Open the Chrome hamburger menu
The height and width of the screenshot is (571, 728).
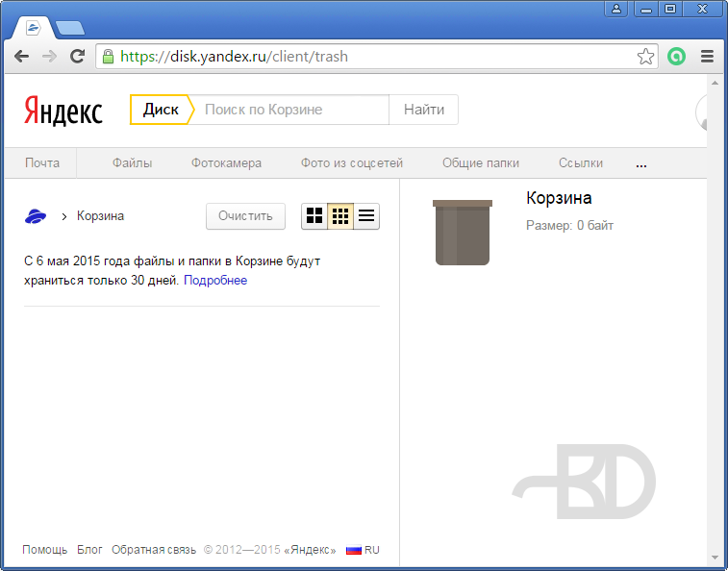coord(707,56)
